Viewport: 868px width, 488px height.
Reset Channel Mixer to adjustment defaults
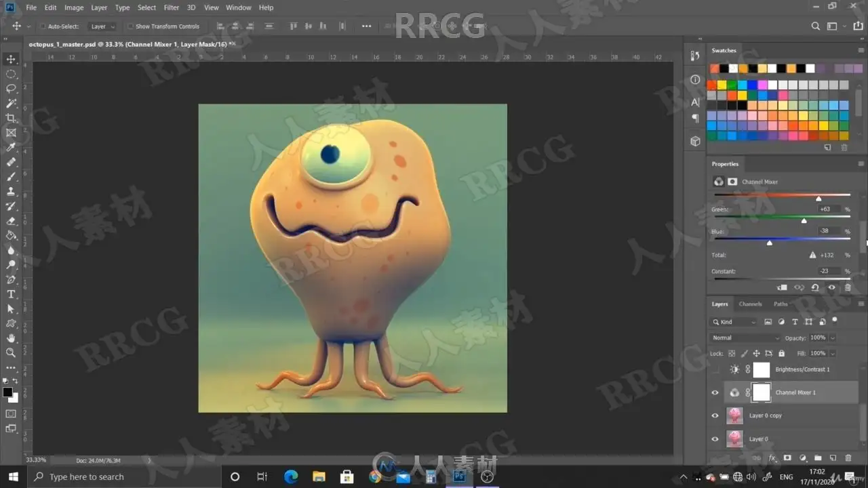coord(815,287)
